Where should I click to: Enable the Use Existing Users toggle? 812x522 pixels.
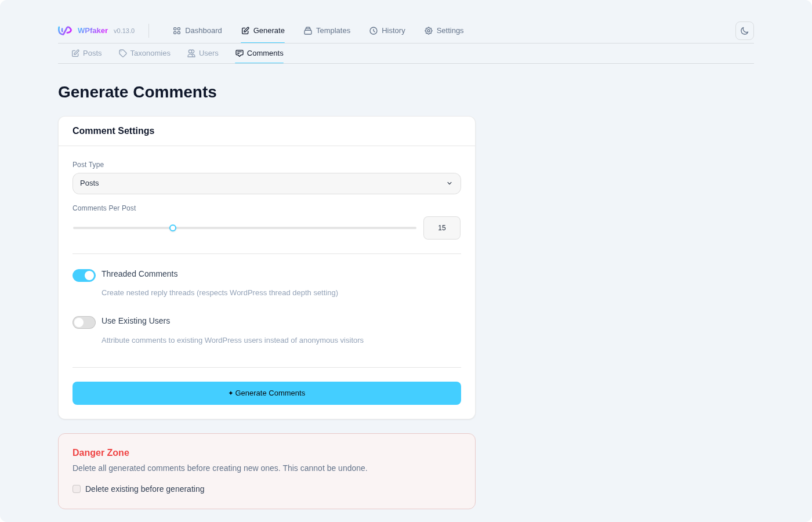tap(84, 322)
